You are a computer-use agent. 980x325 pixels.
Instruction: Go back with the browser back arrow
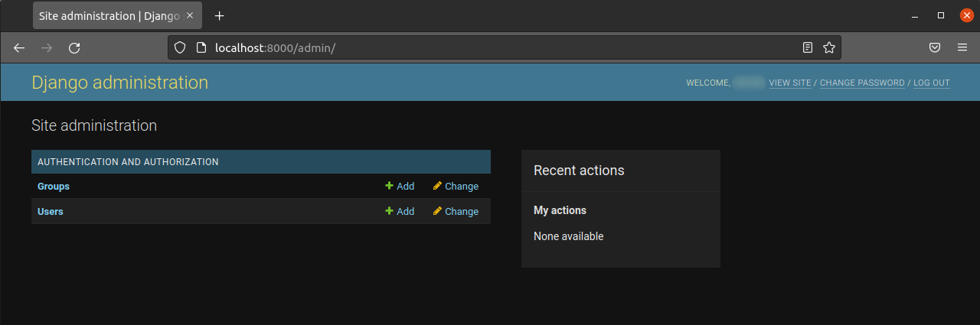pyautogui.click(x=20, y=47)
